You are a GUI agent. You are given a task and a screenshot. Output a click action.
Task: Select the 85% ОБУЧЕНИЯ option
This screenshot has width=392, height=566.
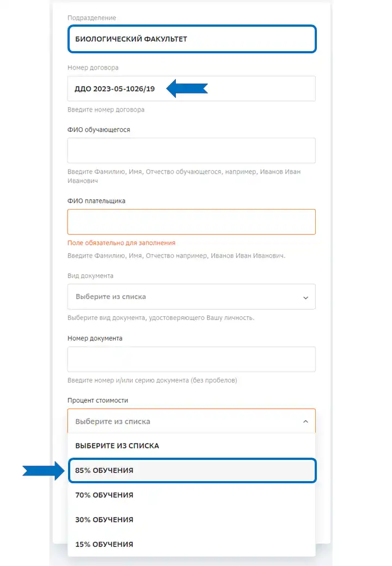[192, 471]
